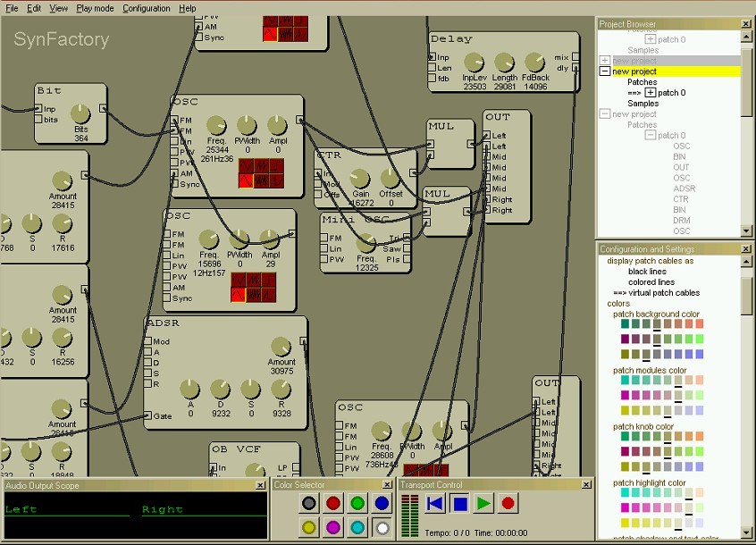Pick the white circle in Color Selector

382,527
